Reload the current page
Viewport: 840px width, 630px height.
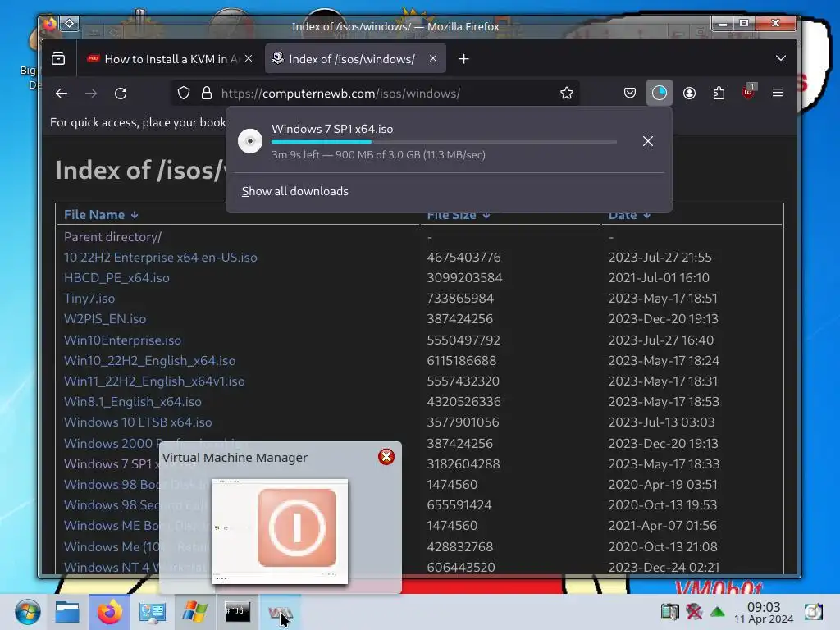(x=121, y=94)
